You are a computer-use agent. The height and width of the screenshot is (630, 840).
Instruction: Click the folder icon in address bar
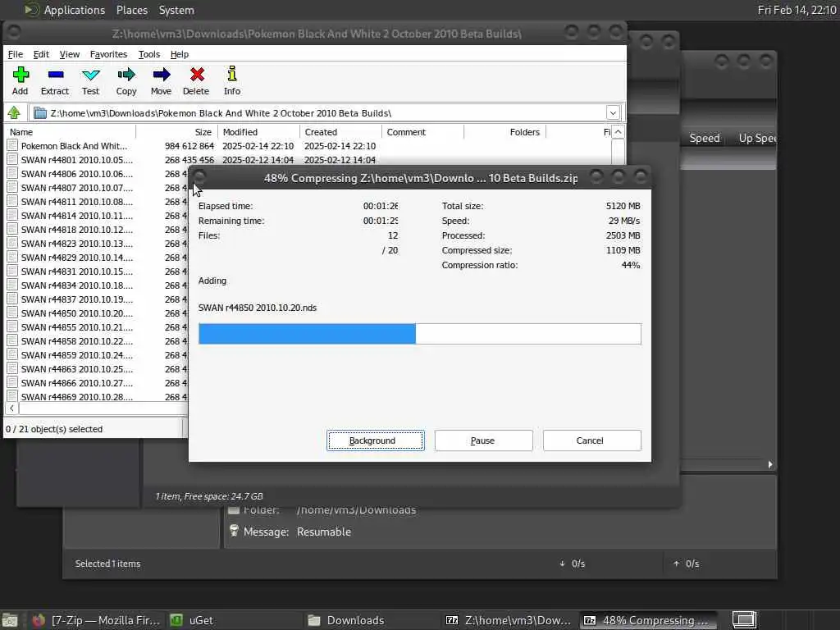click(40, 113)
